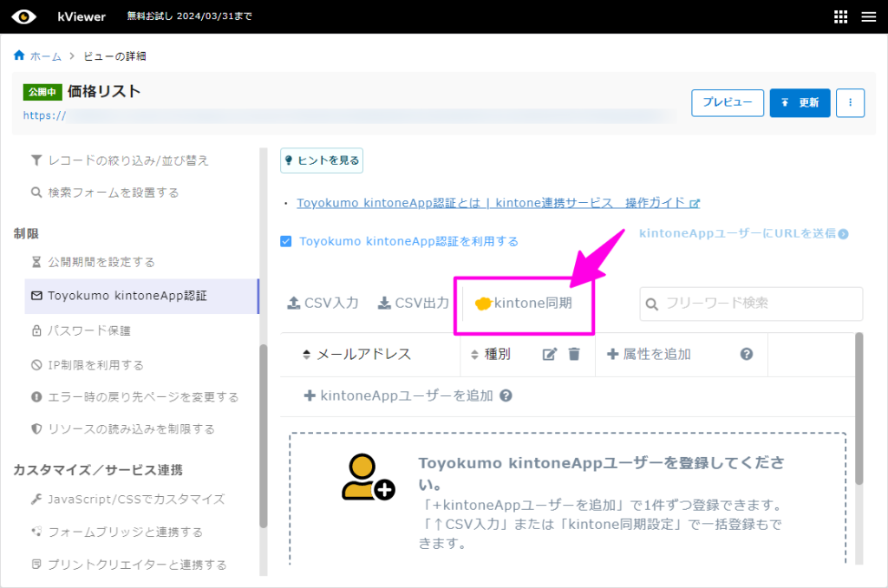This screenshot has height=588, width=888.
Task: Click the 制限 section heading
Action: pos(26,233)
